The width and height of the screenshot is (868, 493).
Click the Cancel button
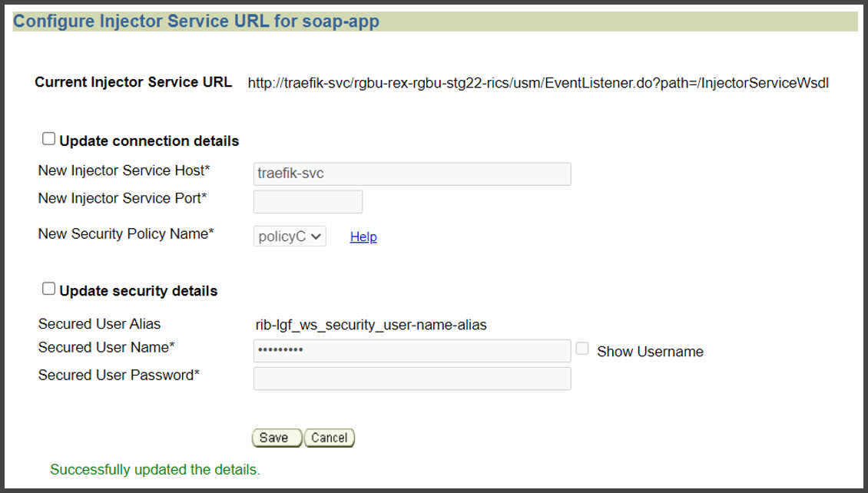(329, 437)
